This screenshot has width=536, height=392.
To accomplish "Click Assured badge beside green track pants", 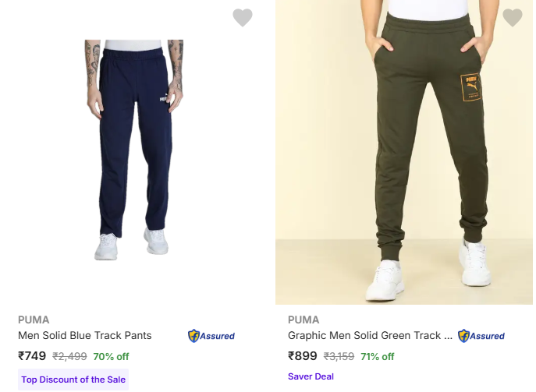I will coord(481,336).
